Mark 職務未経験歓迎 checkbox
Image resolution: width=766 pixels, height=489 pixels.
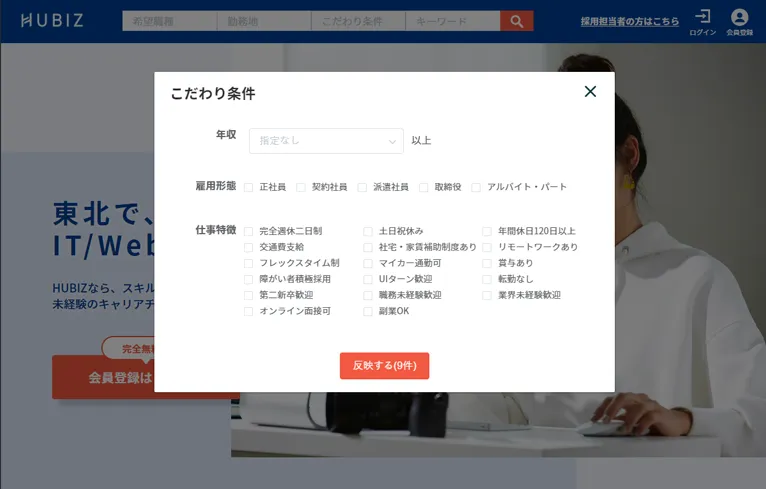pyautogui.click(x=368, y=296)
